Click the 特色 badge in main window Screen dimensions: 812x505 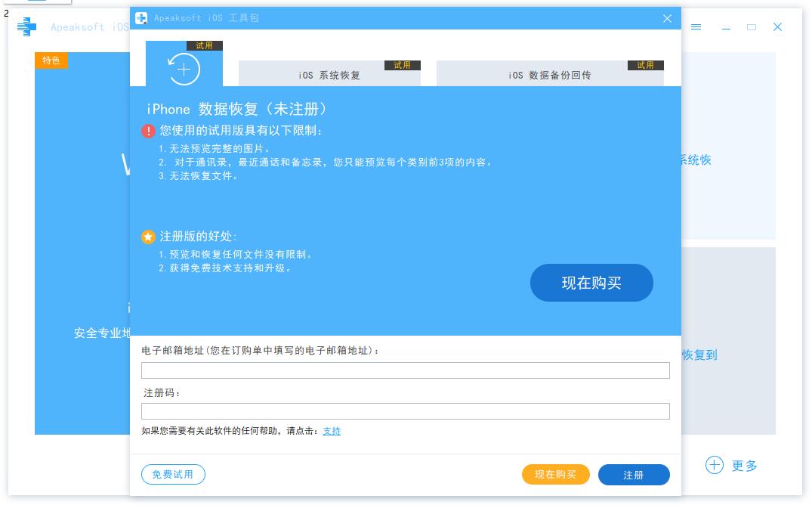point(51,60)
